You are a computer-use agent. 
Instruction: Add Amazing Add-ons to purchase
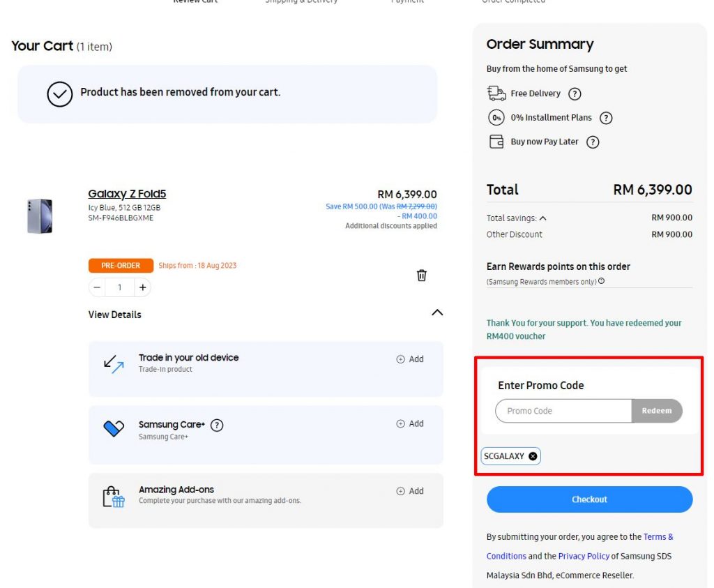coord(410,491)
